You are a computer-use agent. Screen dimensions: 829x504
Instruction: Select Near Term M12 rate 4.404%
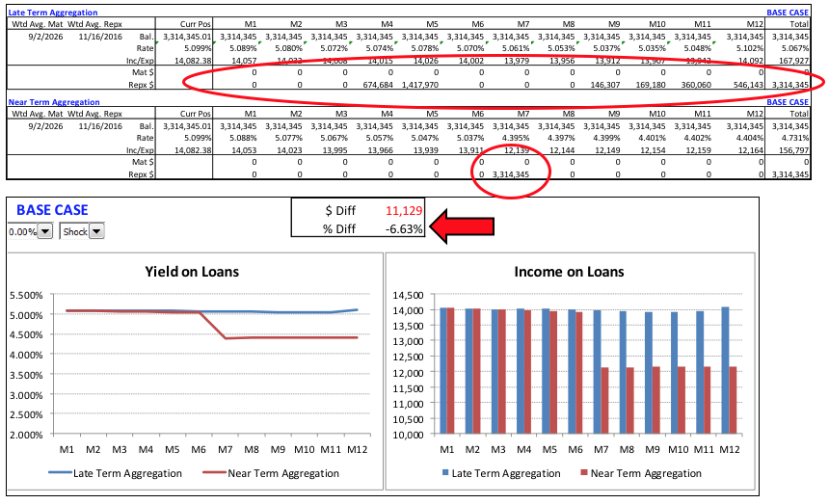[x=750, y=138]
